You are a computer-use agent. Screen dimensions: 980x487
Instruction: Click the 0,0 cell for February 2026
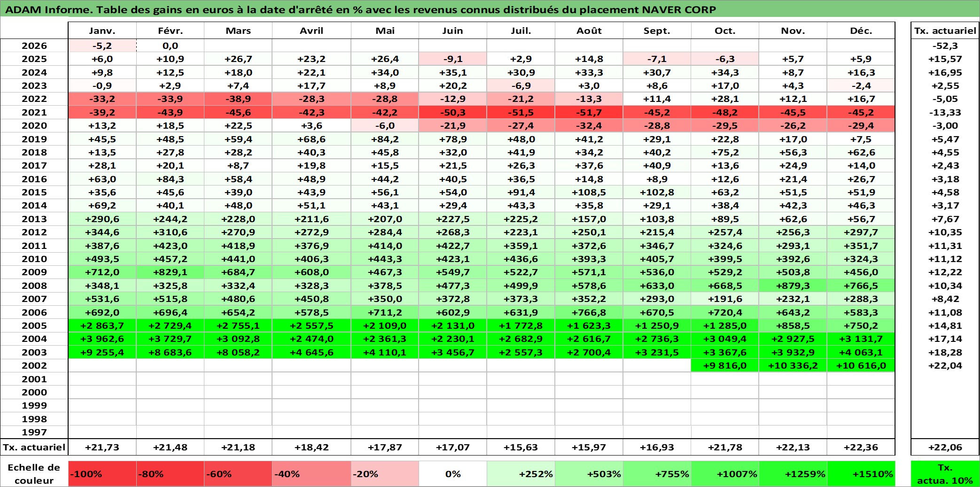pyautogui.click(x=170, y=46)
